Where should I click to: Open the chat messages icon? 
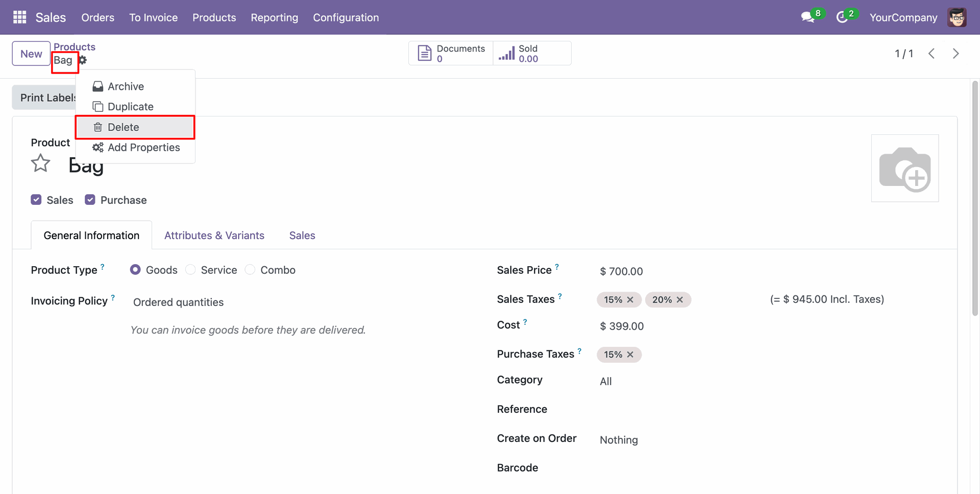[x=807, y=17]
